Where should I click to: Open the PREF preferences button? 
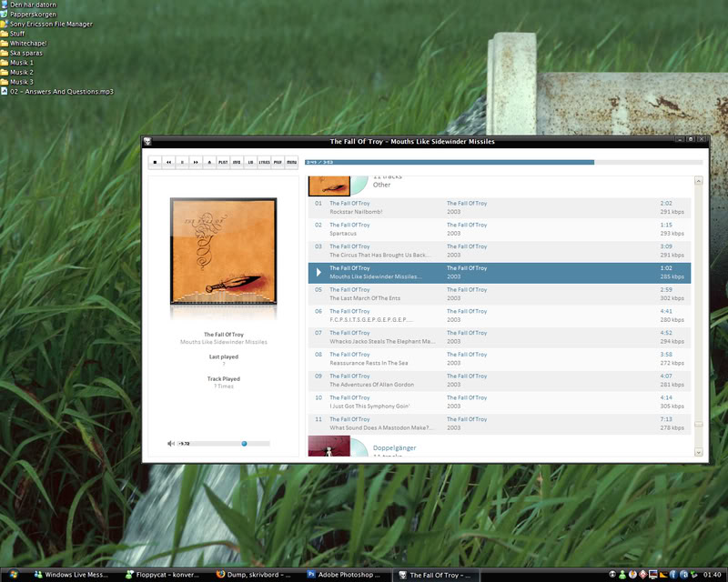click(x=278, y=162)
